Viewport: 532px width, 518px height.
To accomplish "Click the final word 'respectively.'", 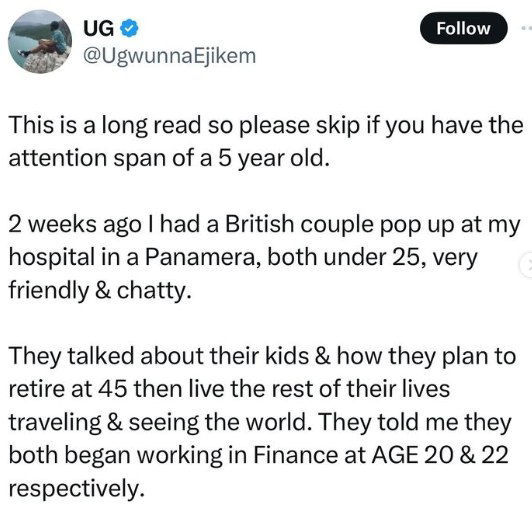I will pos(77,489).
